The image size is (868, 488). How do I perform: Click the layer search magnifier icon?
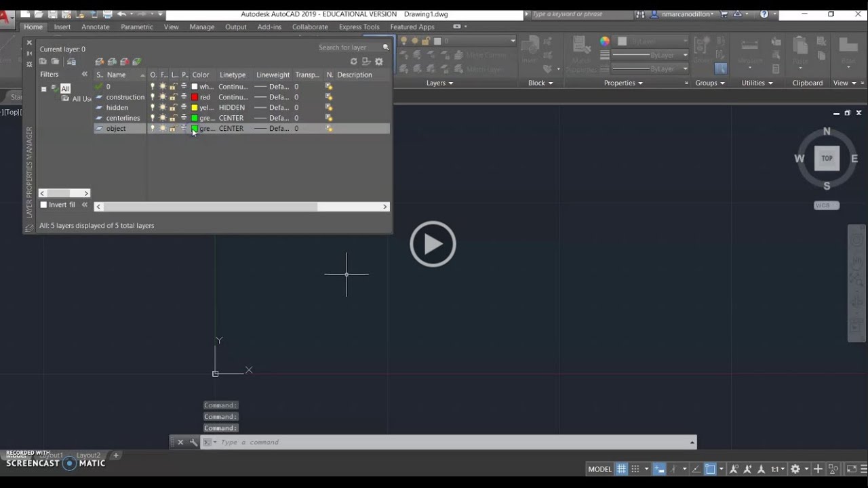(386, 47)
